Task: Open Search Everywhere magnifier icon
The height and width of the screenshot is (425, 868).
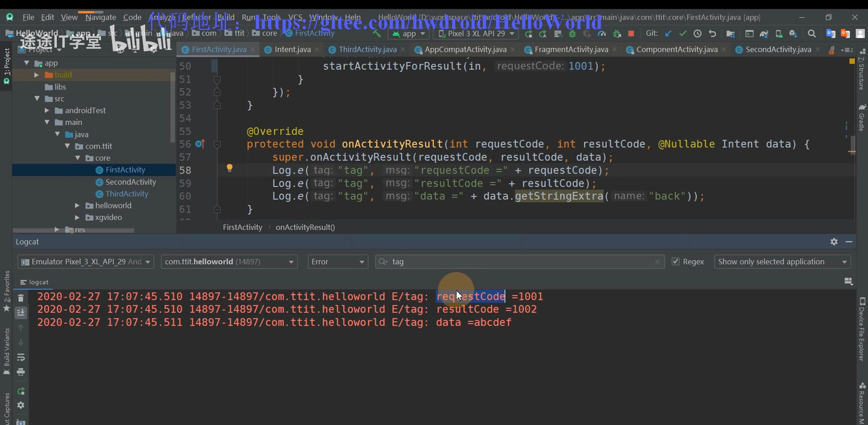Action: click(812, 33)
